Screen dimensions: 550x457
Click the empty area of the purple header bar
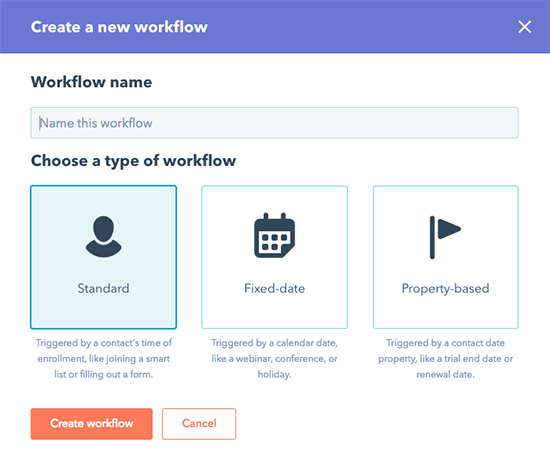click(361, 27)
